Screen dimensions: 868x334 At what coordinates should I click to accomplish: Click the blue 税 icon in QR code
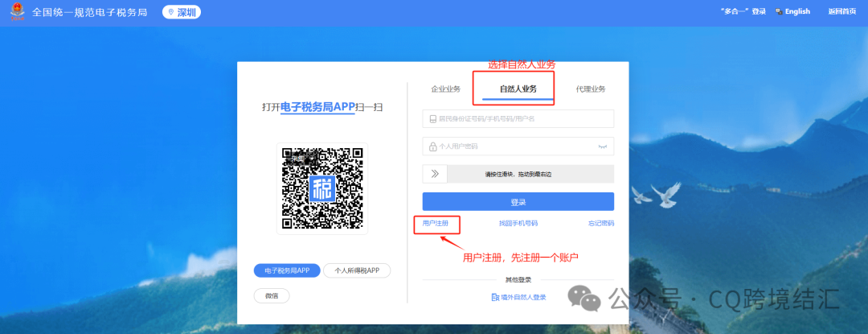pyautogui.click(x=321, y=189)
